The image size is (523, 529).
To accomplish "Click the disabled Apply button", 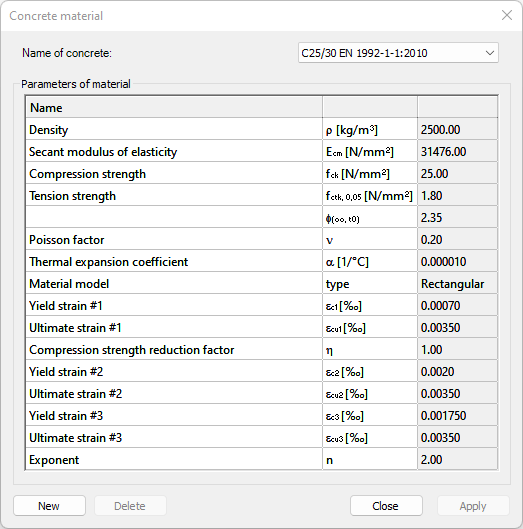I will coord(473,505).
